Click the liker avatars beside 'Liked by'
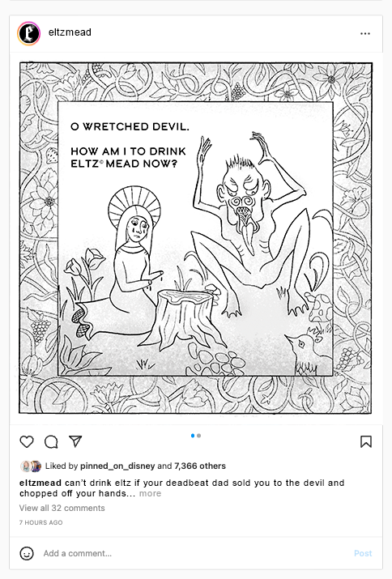The image size is (392, 579). coord(31,466)
